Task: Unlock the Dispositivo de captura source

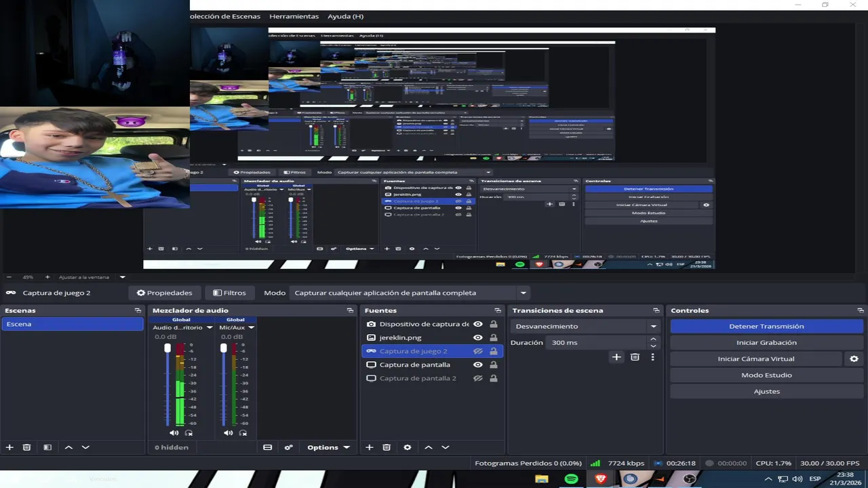Action: pos(494,324)
